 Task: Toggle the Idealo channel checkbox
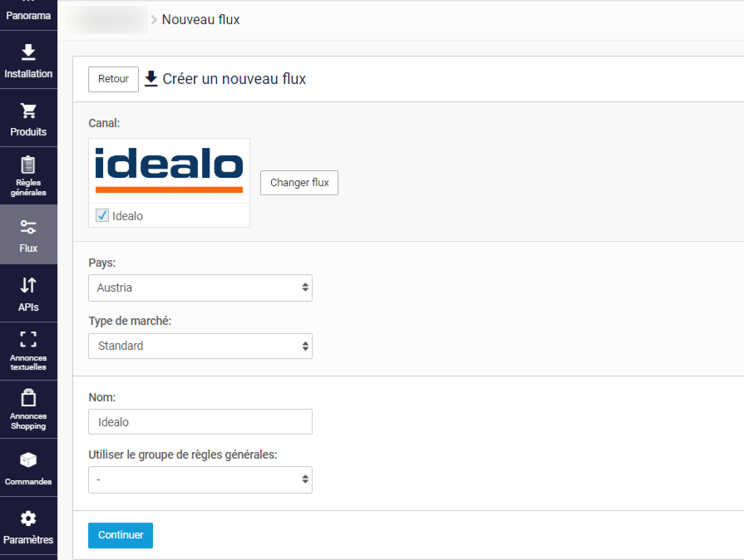click(x=102, y=215)
